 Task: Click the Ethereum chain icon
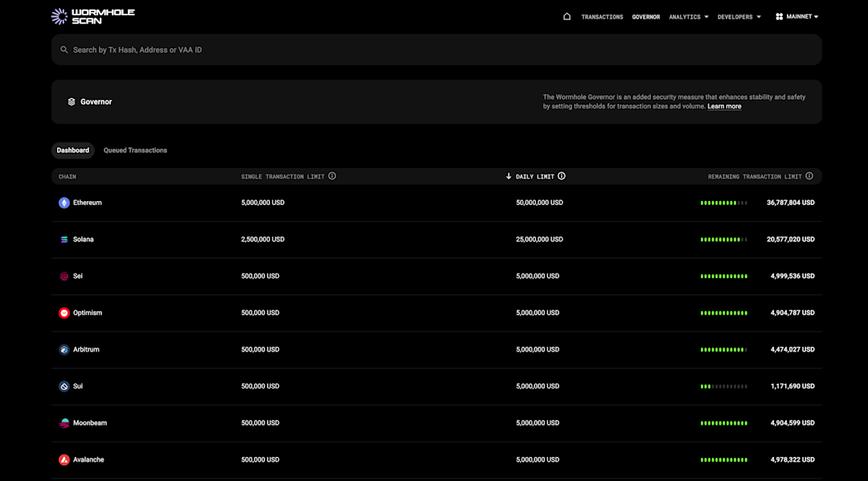click(64, 203)
